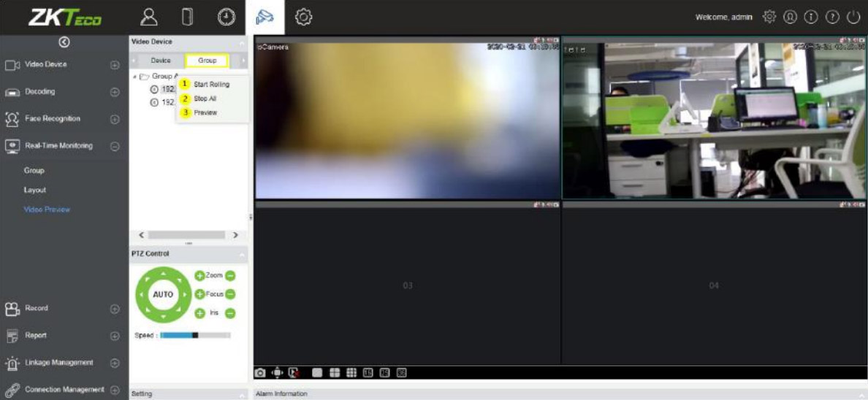Select Preview in the context menu
Viewport: 868px width, 400px height.
pos(205,112)
